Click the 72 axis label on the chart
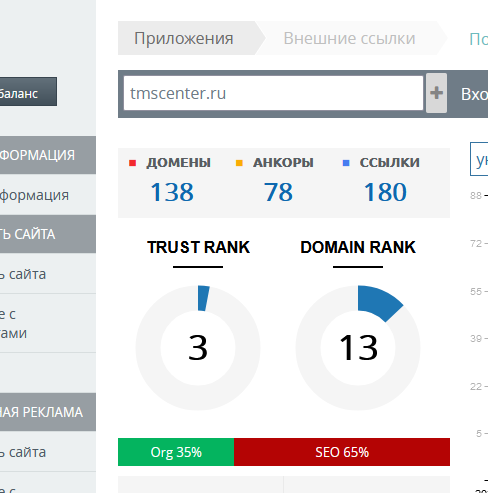This screenshot has width=488, height=493. [476, 243]
